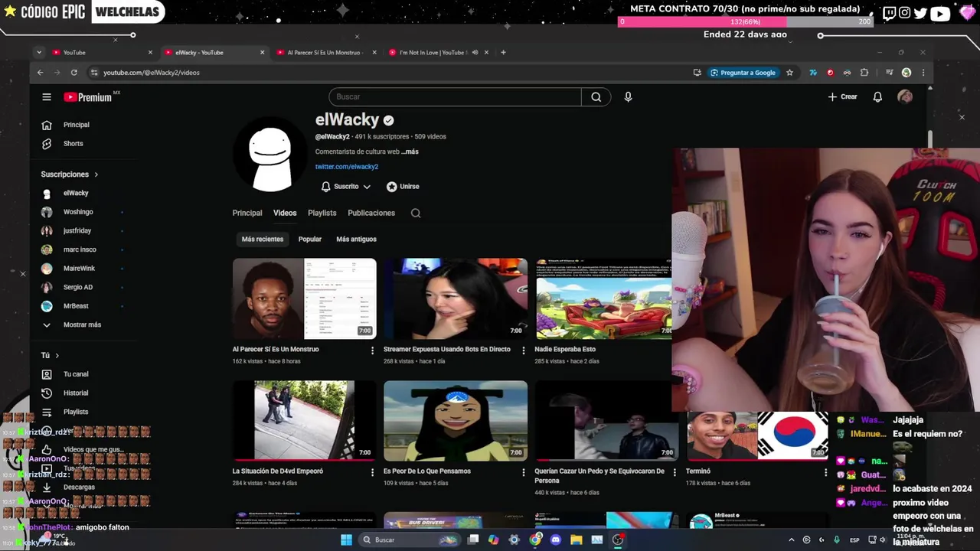Reload the page with refresh icon

74,73
